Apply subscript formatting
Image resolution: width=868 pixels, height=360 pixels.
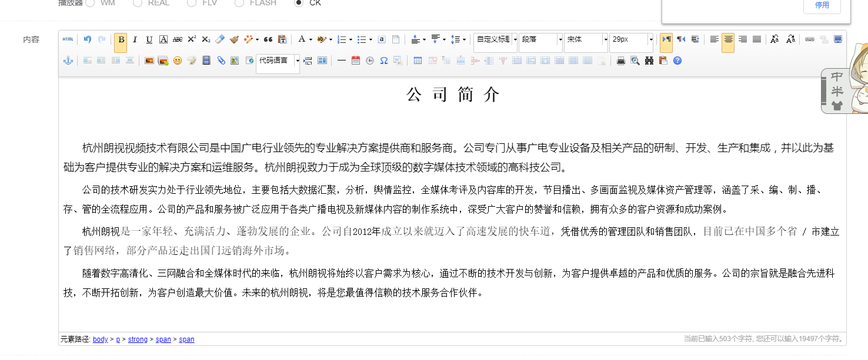tap(206, 39)
